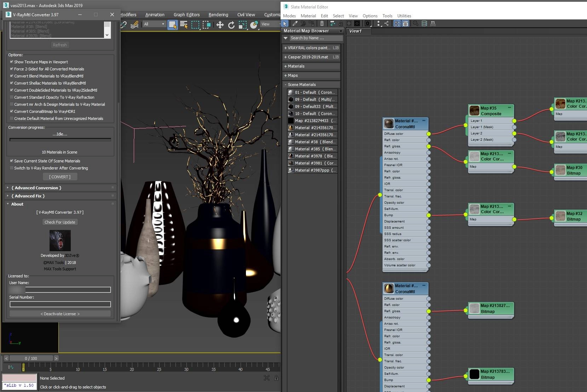
Task: Choose the Rectangular Selection Region tool
Action: pos(195,24)
